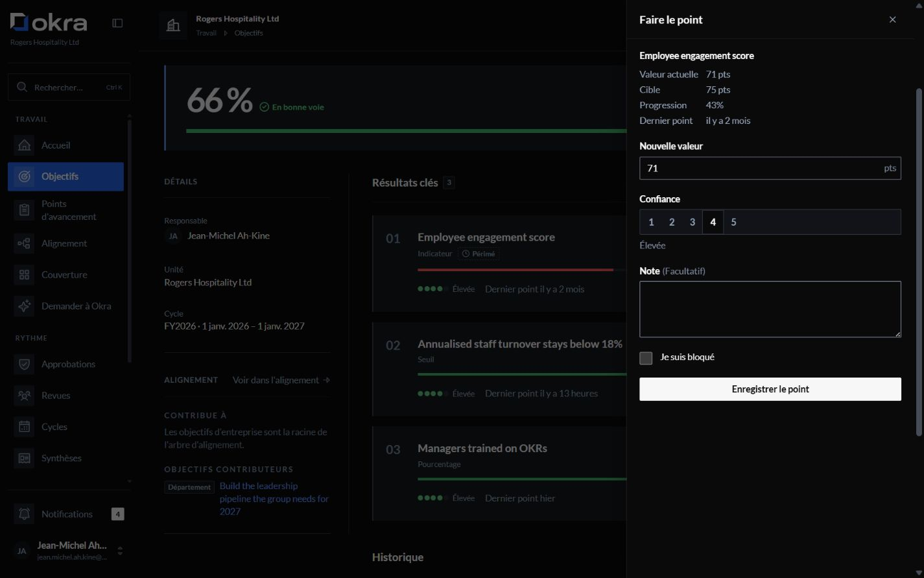Open Managers trained on OKRs key result
Viewport: 924px width, 578px height.
pos(482,448)
